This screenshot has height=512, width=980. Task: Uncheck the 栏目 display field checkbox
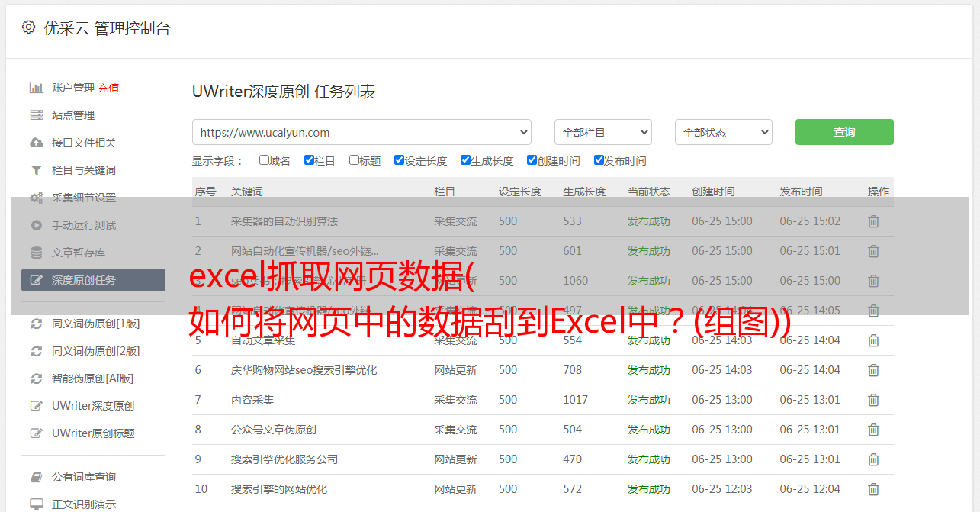tap(309, 160)
